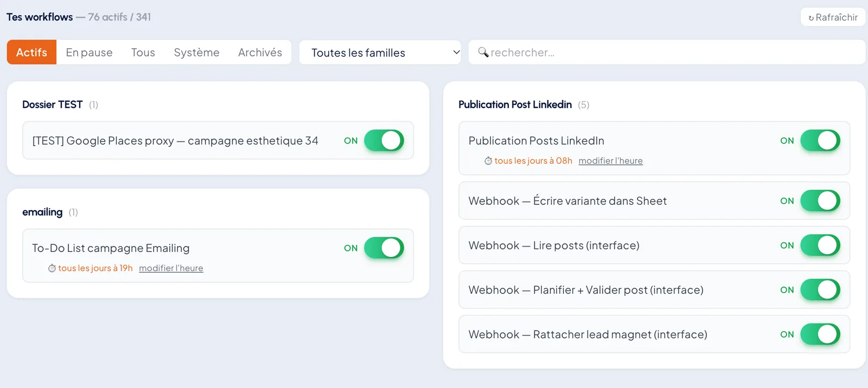The width and height of the screenshot is (868, 388).
Task: Disable To-Do List campagne Emailing toggle
Action: [x=384, y=248]
